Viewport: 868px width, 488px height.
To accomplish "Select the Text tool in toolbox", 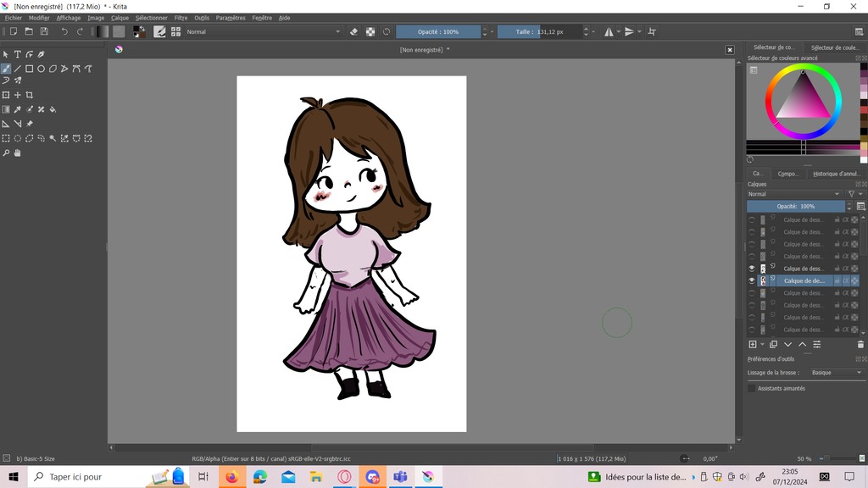I will pyautogui.click(x=17, y=54).
